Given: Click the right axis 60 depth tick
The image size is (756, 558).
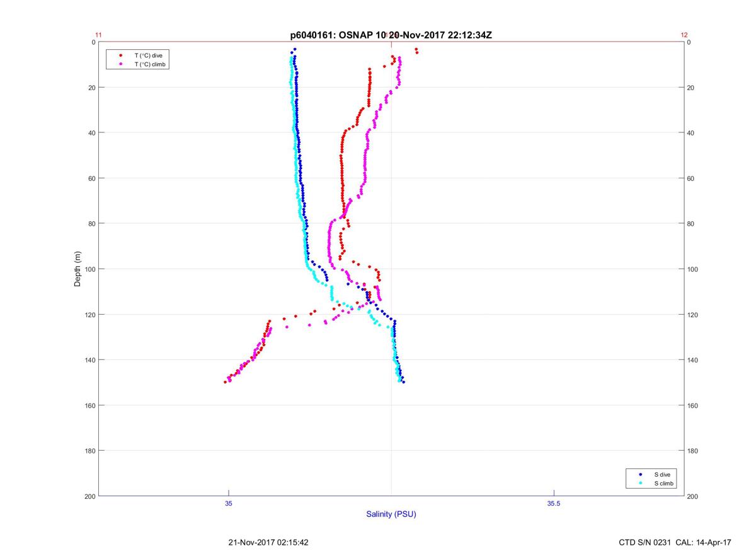Looking at the screenshot, I should pos(691,178).
